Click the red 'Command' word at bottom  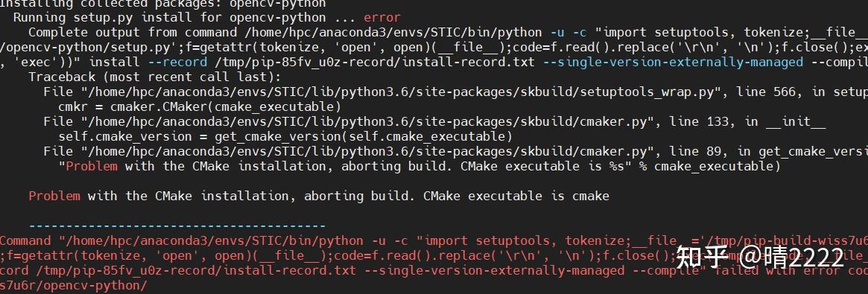(25, 240)
